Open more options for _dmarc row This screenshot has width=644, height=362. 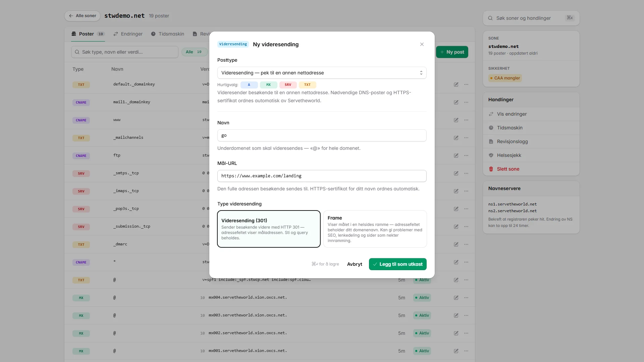466,244
